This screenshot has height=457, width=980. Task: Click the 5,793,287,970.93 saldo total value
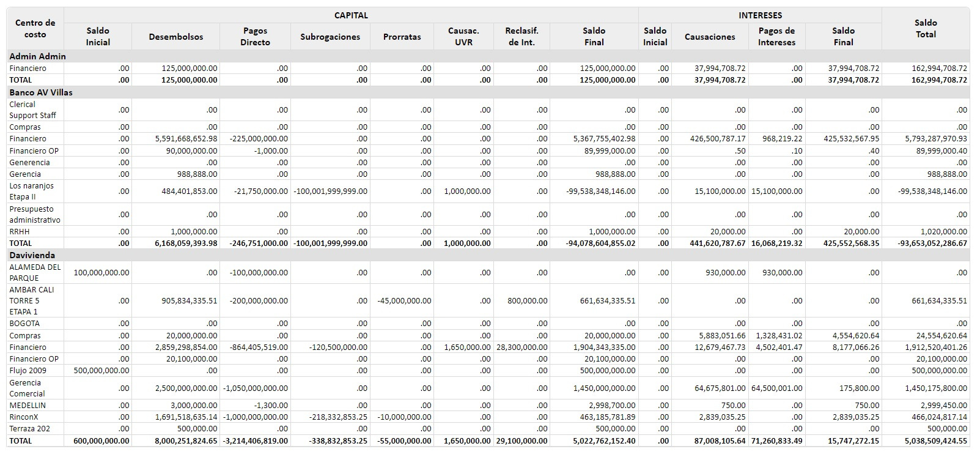[x=936, y=139]
